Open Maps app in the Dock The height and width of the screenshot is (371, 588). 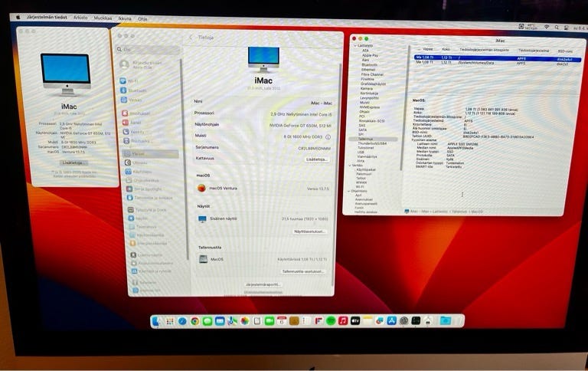[232, 321]
